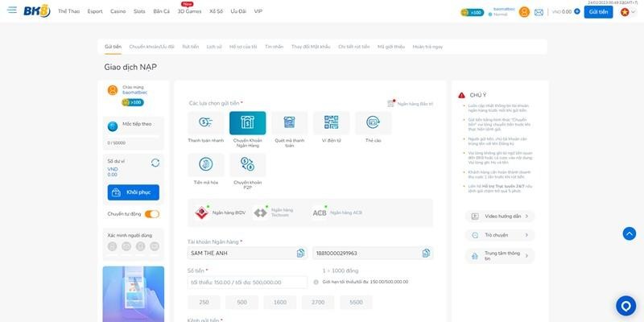Click the Số tiền amount input field
Screen dimensions: 644x322
click(247, 282)
